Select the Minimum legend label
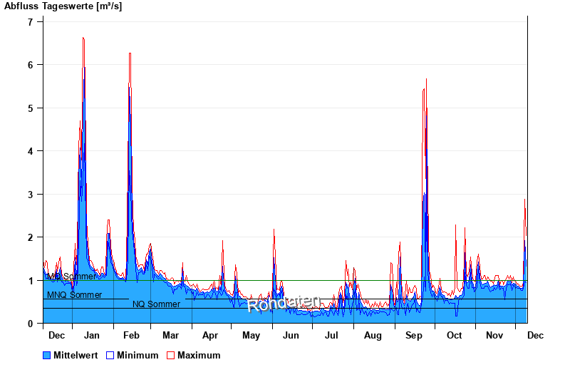This screenshot has height=392, width=570. (x=138, y=356)
